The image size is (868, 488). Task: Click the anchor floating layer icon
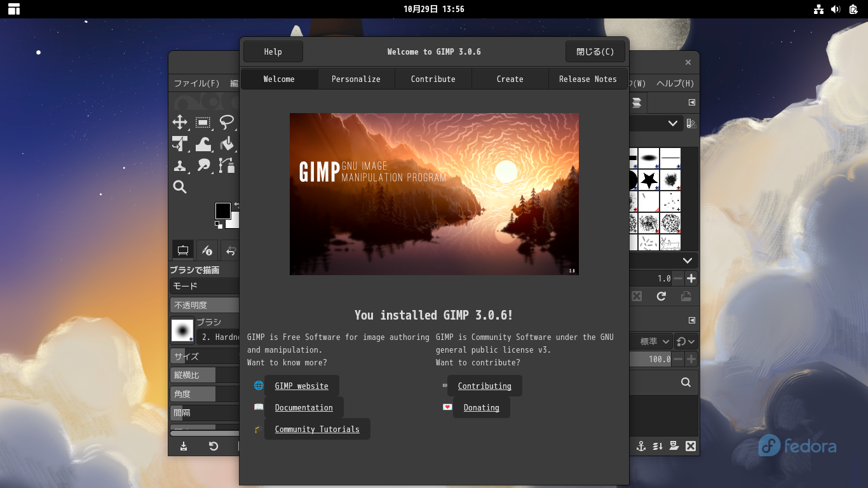tap(641, 446)
